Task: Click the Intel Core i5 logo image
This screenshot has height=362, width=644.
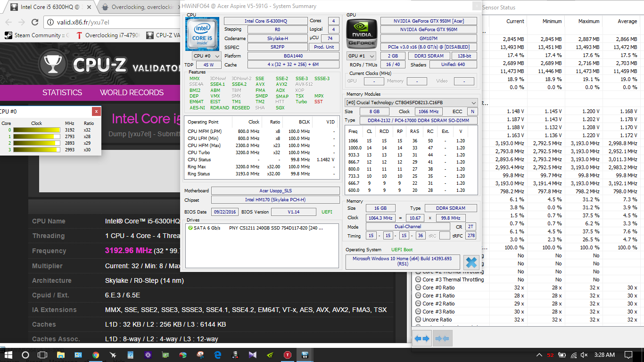Action: point(202,34)
